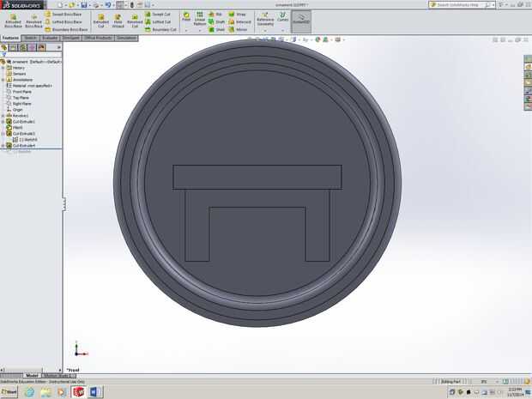Choose Lofted Boss/Base feature
Image resolution: width=532 pixels, height=399 pixels.
[63, 21]
